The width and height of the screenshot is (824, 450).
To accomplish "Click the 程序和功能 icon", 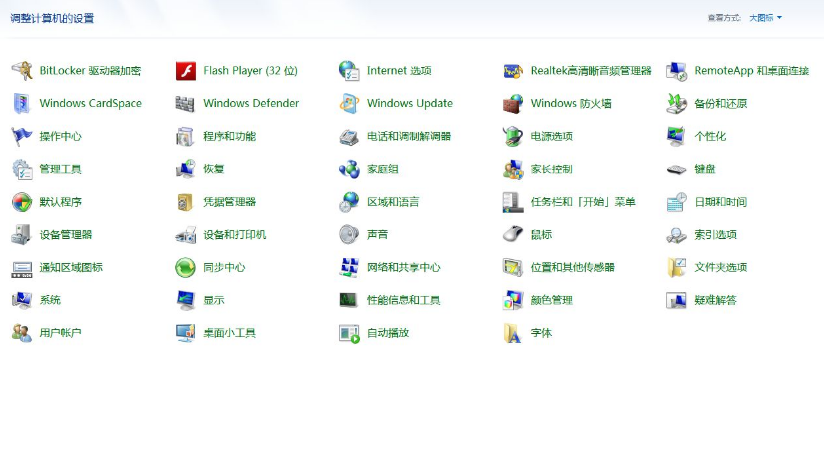I will (x=186, y=136).
